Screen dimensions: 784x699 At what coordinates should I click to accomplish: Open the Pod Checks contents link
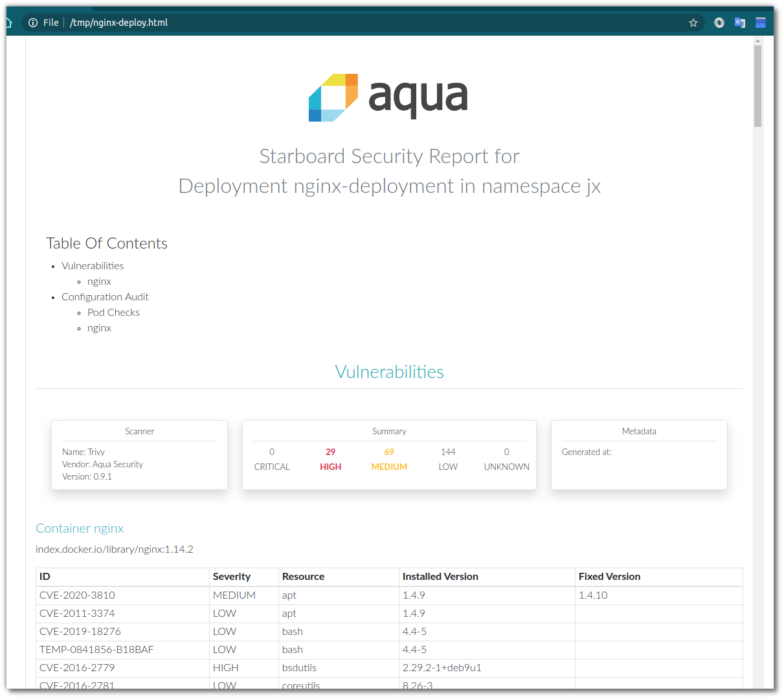(x=113, y=313)
